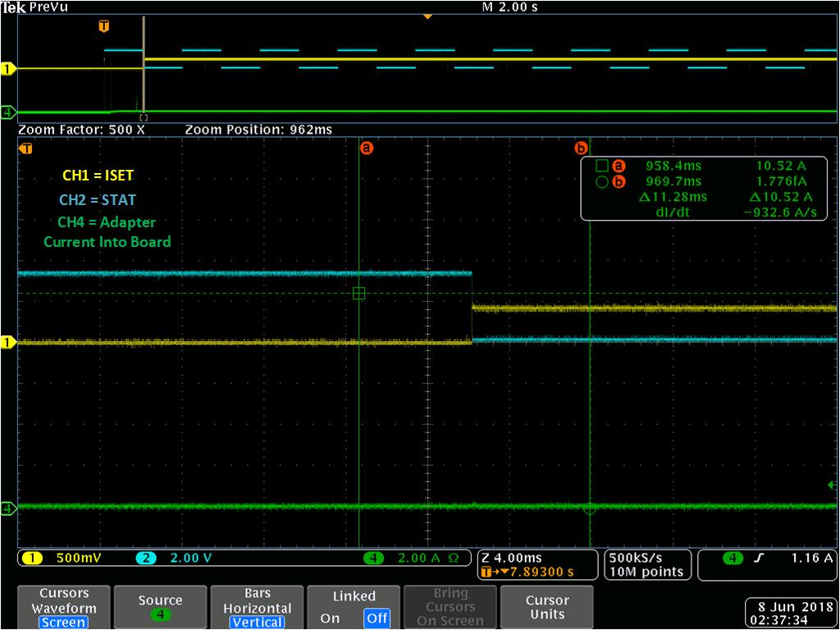The image size is (840, 630).
Task: Click Zoom Position: 962ms label
Action: coord(258,130)
